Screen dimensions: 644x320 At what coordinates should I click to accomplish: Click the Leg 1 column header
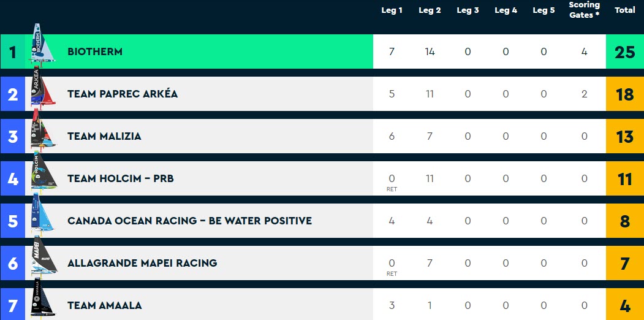[x=392, y=10]
